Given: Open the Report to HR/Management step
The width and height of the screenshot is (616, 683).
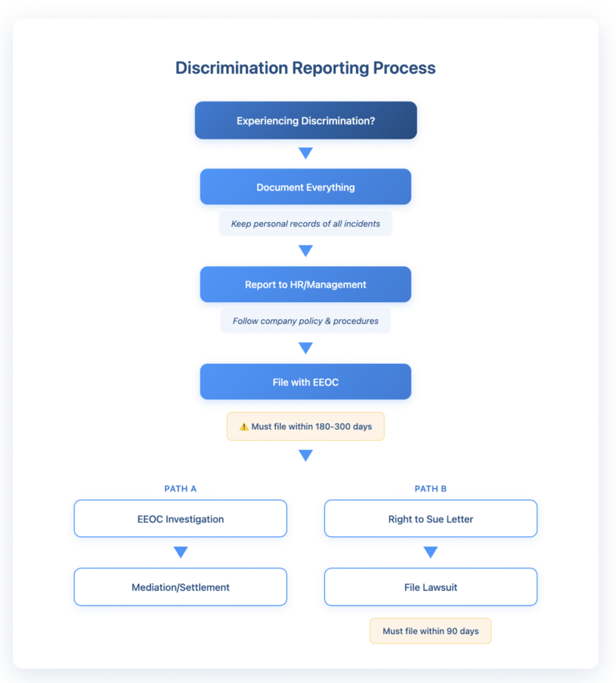Looking at the screenshot, I should tap(306, 285).
